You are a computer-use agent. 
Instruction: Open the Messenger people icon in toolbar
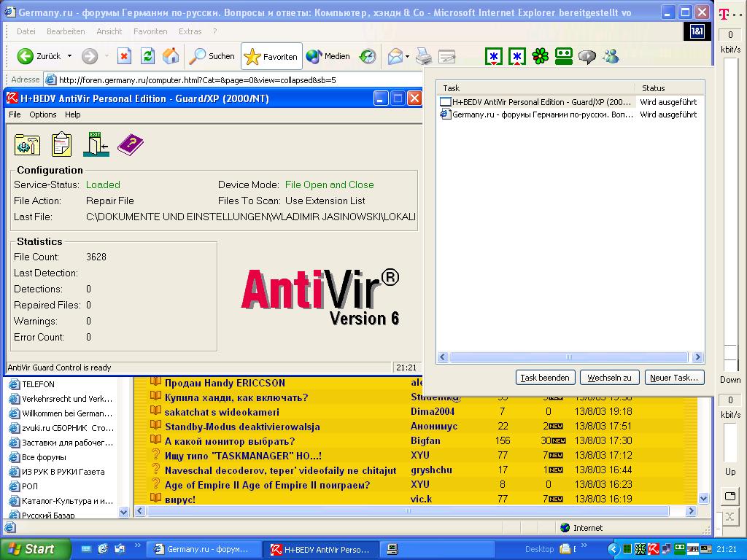611,56
